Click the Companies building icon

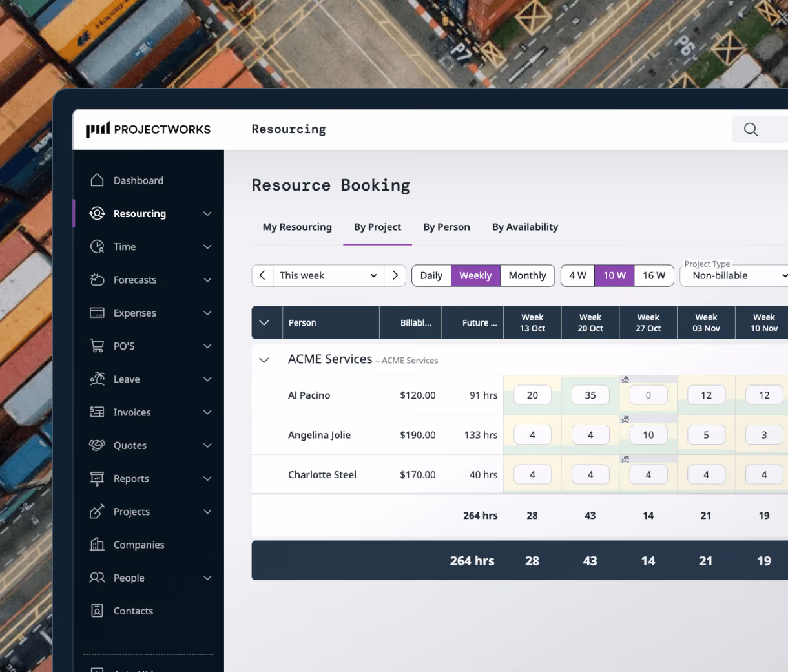pos(97,544)
